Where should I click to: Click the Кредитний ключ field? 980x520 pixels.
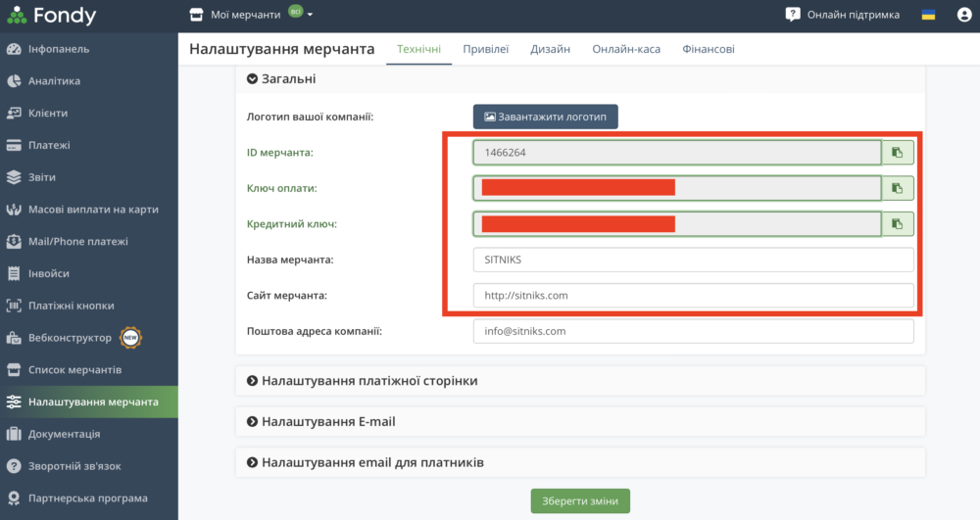[x=677, y=224]
